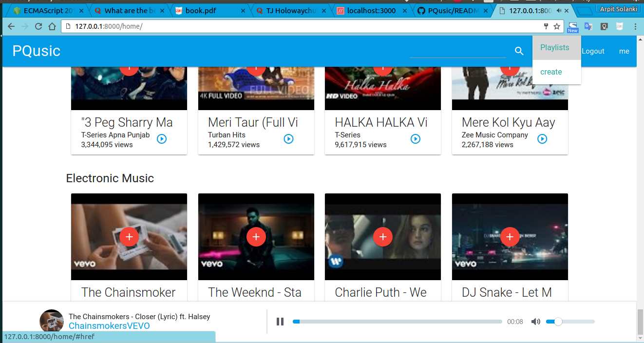The width and height of the screenshot is (644, 343).
Task: Click the now-playing song title text
Action: [x=139, y=317]
